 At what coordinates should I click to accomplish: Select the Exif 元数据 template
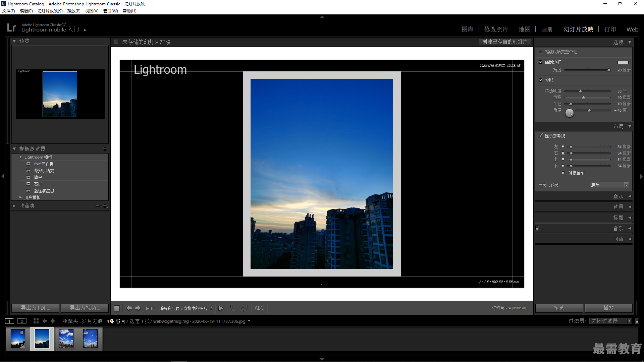44,164
